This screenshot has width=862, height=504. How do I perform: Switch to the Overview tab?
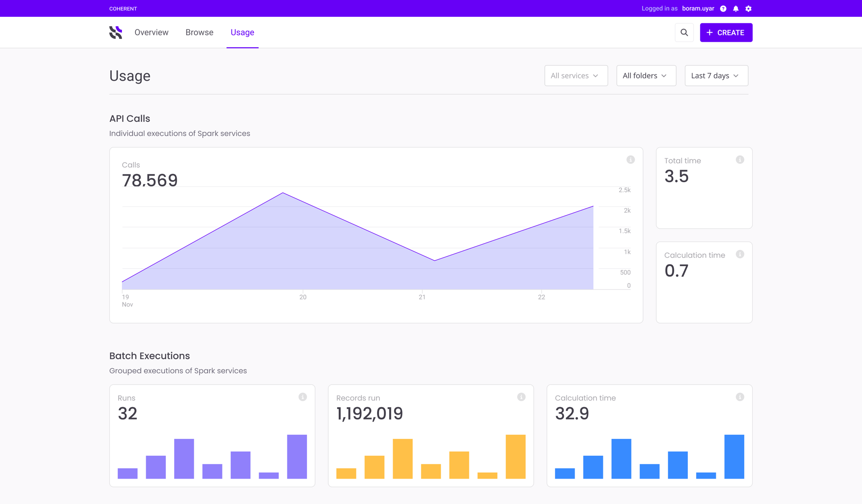pyautogui.click(x=151, y=32)
